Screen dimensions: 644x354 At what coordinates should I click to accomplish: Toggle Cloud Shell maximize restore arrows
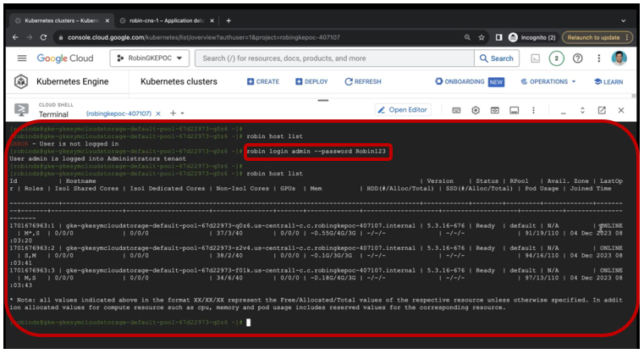click(582, 110)
